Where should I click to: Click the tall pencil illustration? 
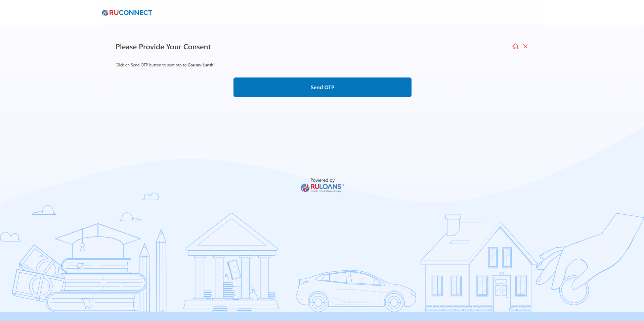point(161,272)
